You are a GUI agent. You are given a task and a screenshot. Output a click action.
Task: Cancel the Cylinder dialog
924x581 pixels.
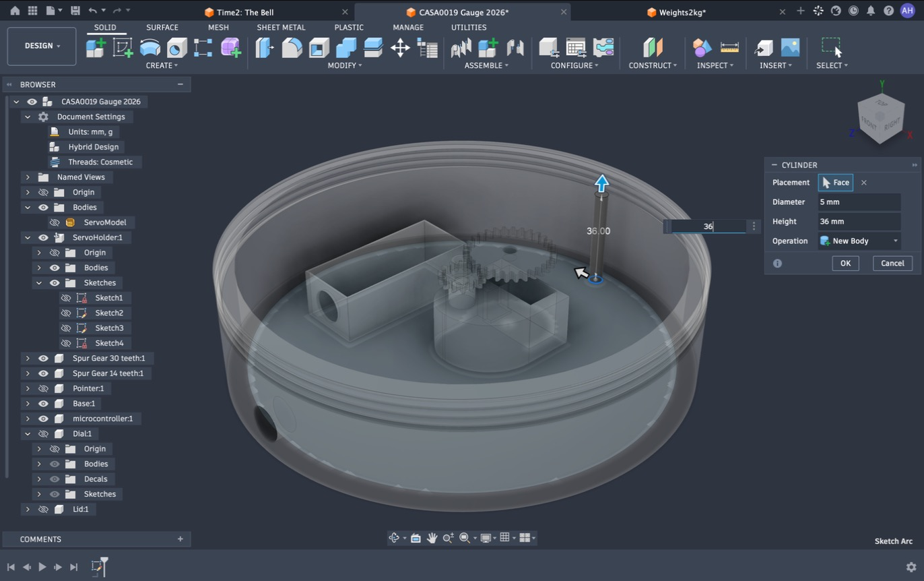coord(892,264)
